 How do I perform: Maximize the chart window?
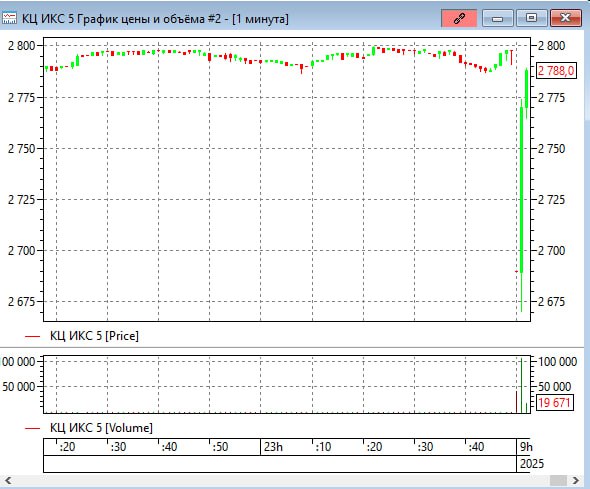(531, 18)
